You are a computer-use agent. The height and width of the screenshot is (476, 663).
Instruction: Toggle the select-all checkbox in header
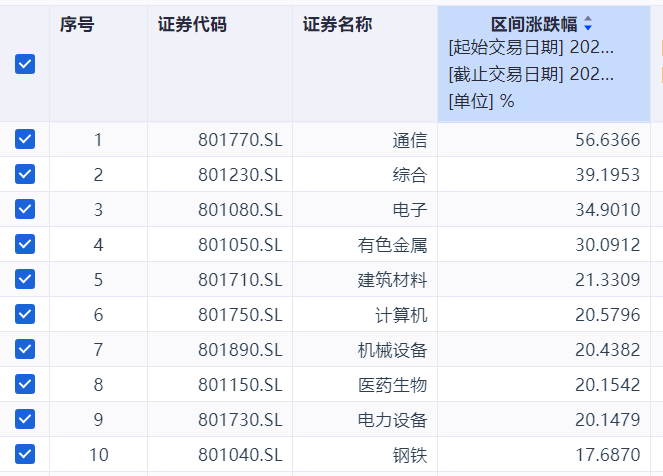[x=25, y=64]
